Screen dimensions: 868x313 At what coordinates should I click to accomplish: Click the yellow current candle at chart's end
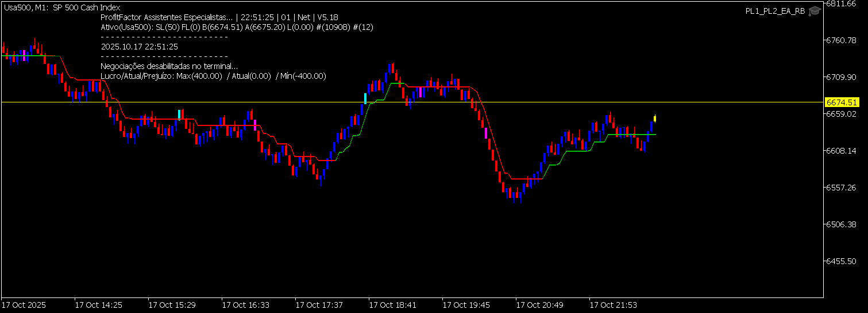click(x=655, y=119)
